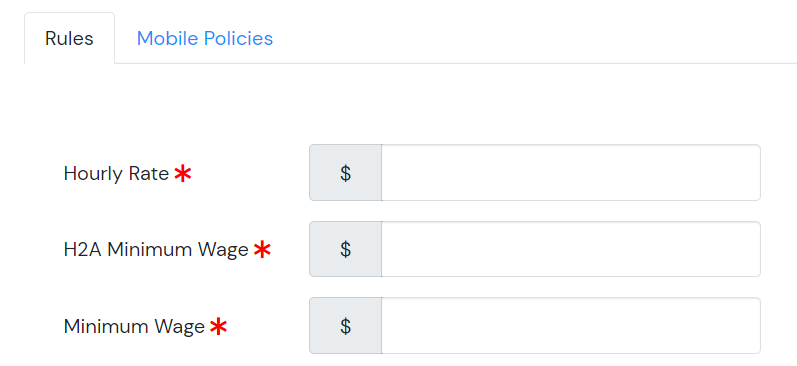Click the gray currency addon on Hourly Rate row
Image resolution: width=797 pixels, height=366 pixels.
pyautogui.click(x=346, y=173)
